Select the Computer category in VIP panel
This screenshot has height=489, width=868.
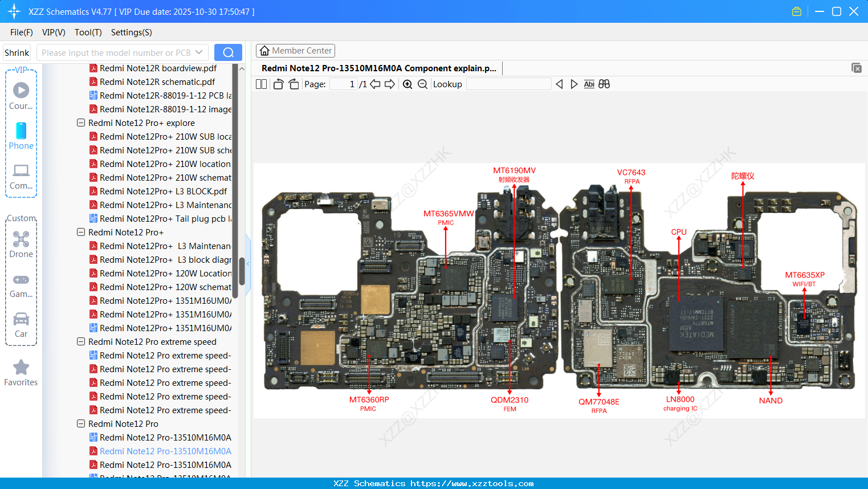coord(21,177)
